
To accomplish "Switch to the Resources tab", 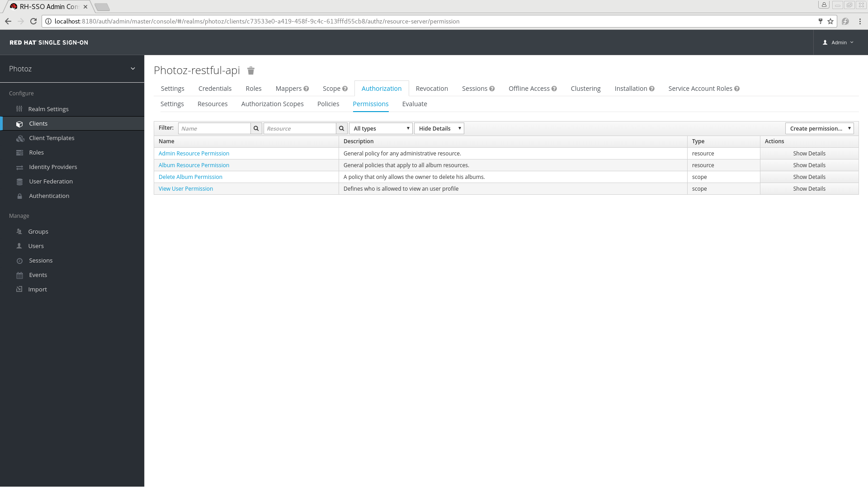I will tap(212, 103).
